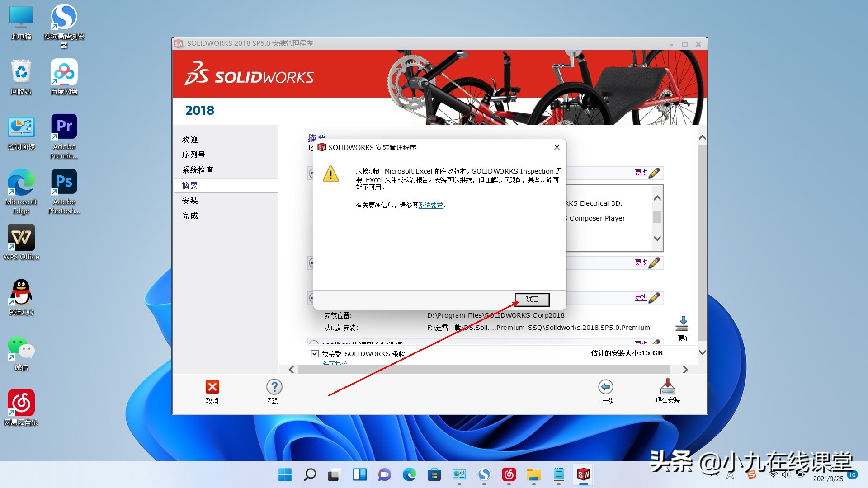The width and height of the screenshot is (868, 488).
Task: Launch WPS Office from the desktop
Action: coord(21,237)
